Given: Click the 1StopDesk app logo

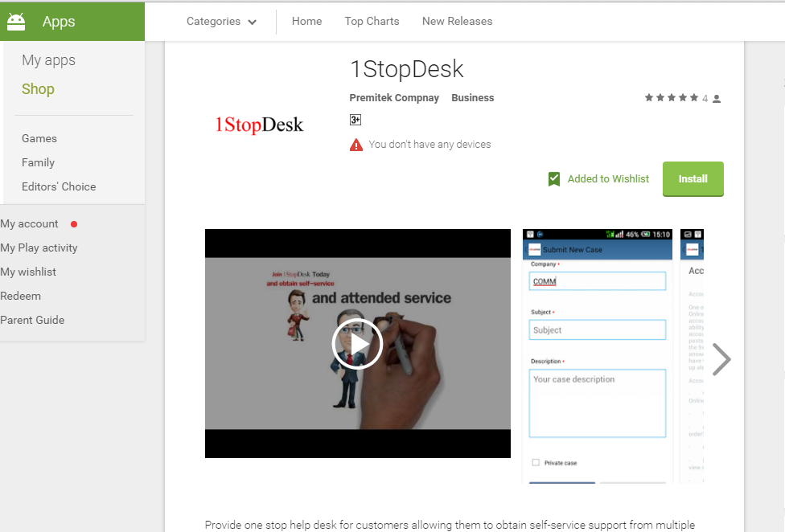Looking at the screenshot, I should pyautogui.click(x=259, y=125).
